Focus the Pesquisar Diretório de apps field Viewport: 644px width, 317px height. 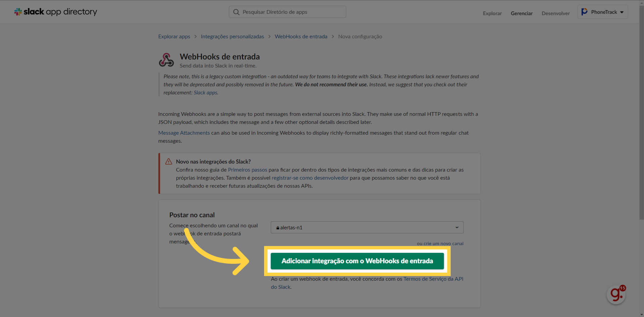pyautogui.click(x=287, y=12)
